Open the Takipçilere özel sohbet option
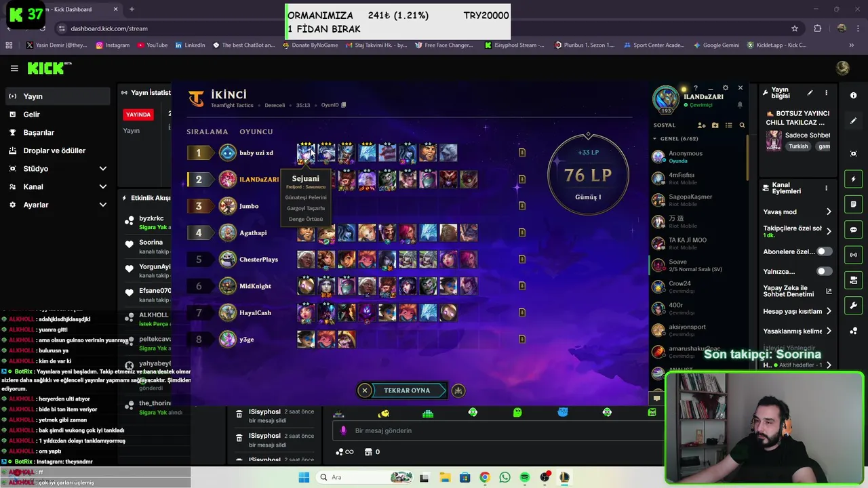This screenshot has width=868, height=488. pos(797,231)
